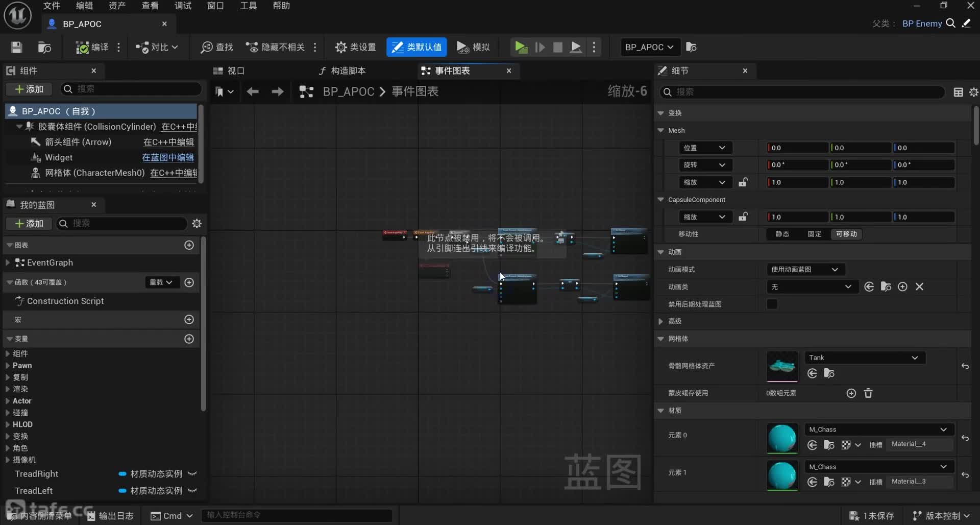Add a new variable with plus icon
980x525 pixels.
[x=189, y=339]
